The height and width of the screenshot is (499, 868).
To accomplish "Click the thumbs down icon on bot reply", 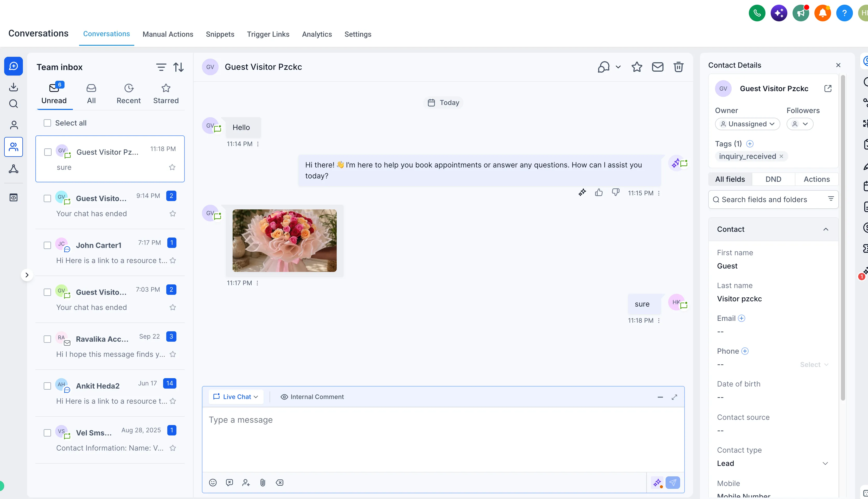I will (615, 193).
